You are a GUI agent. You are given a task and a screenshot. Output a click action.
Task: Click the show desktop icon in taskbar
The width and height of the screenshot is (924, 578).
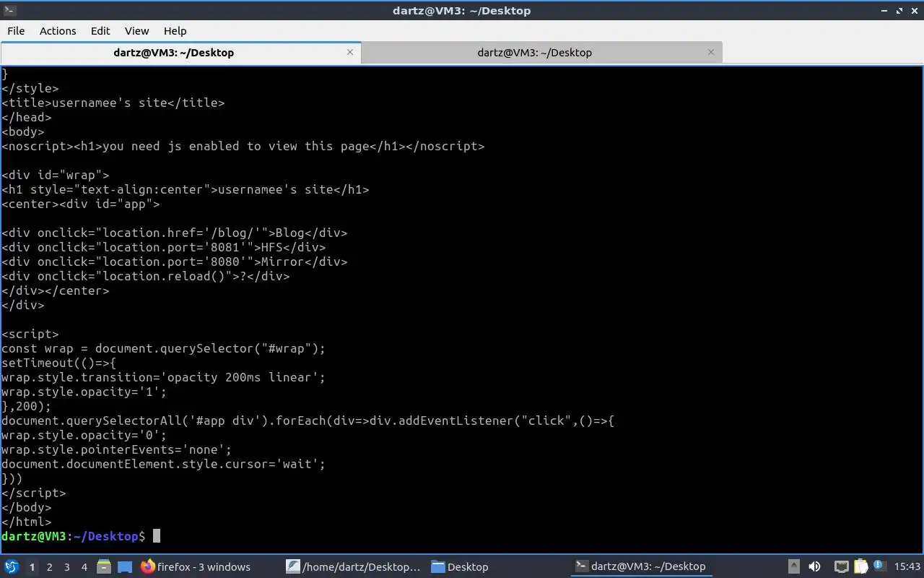[x=125, y=567]
